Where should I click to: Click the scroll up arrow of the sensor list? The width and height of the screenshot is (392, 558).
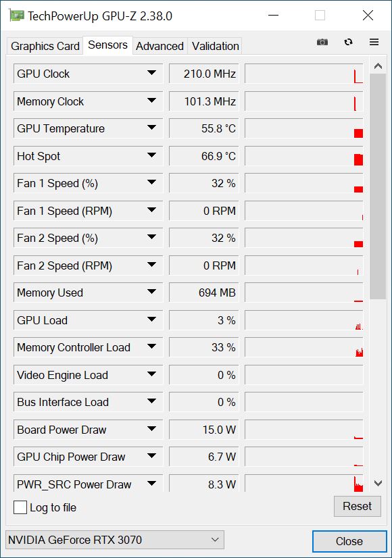click(x=378, y=66)
